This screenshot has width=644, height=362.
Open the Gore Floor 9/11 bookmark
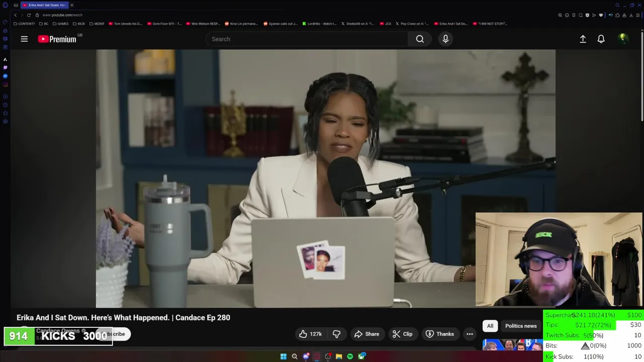point(165,24)
